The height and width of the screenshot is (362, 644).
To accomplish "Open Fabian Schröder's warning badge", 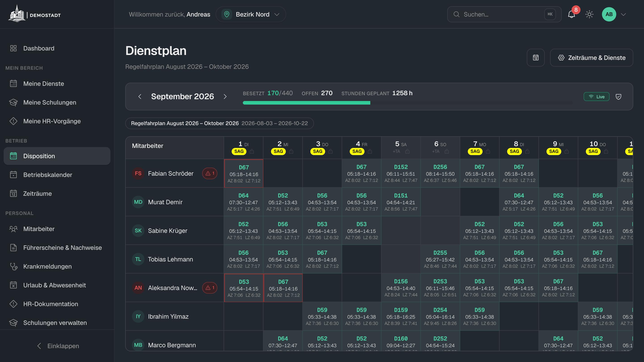I will pyautogui.click(x=210, y=173).
